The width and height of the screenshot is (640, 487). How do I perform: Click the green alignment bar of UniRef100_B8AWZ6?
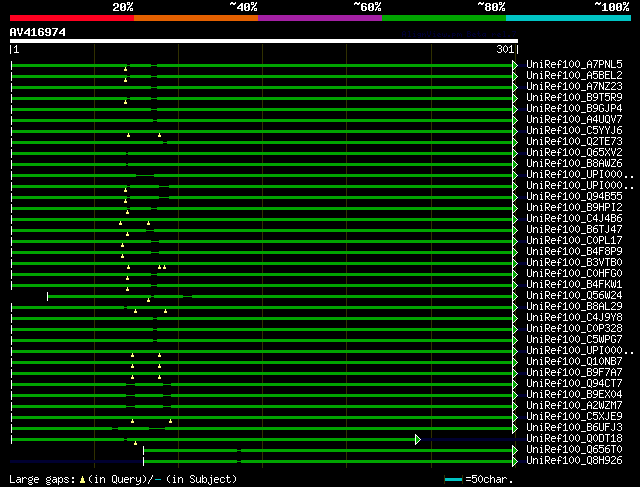261,165
